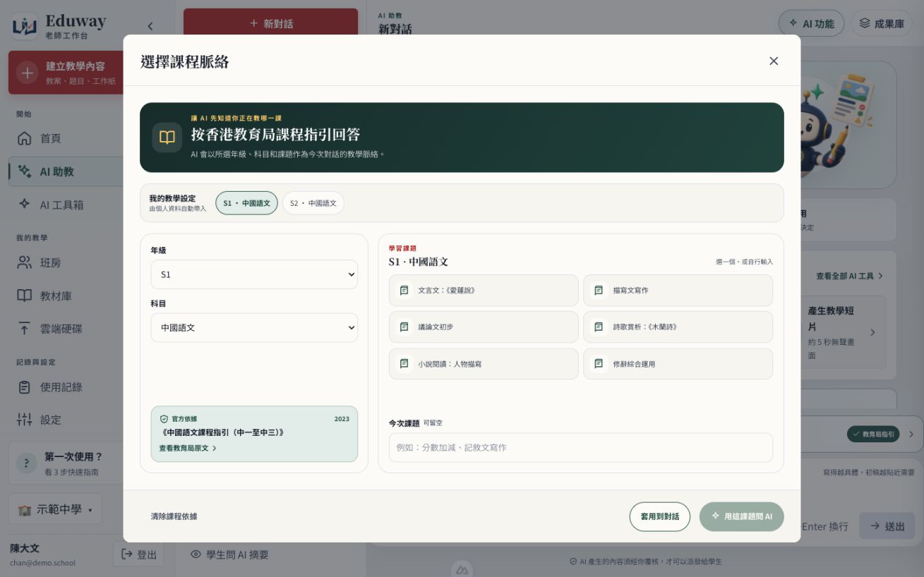Collapse the sidebar with the left chevron
Viewport: 924px width, 577px height.
(x=150, y=26)
